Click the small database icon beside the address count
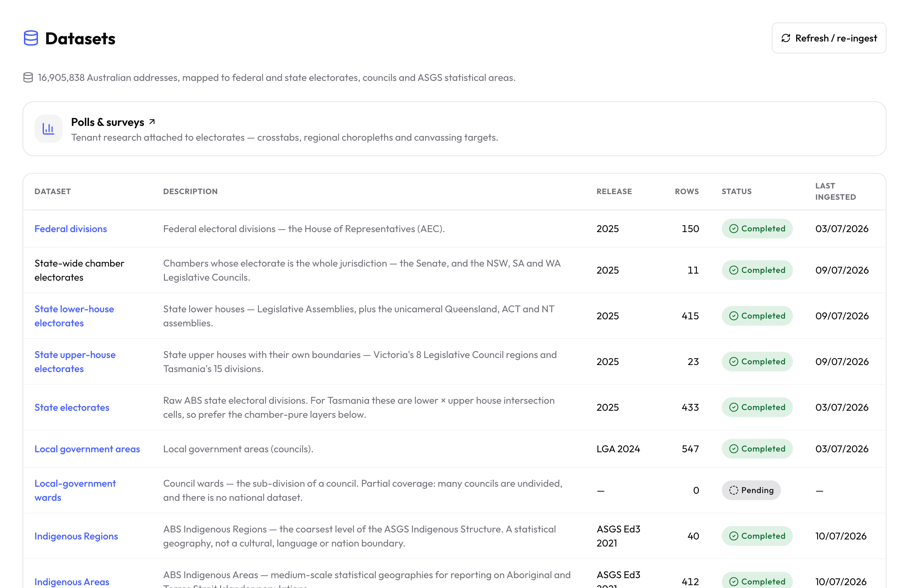The height and width of the screenshot is (588, 909). [28, 77]
